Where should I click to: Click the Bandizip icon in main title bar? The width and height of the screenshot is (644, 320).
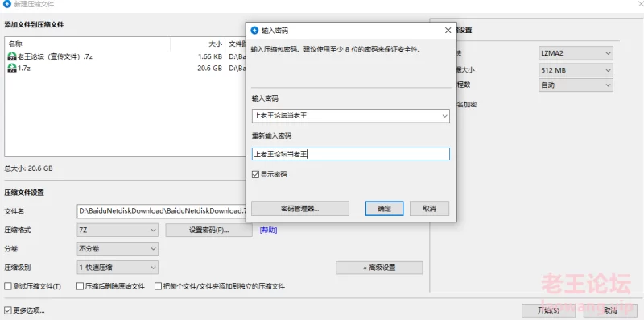pyautogui.click(x=7, y=5)
